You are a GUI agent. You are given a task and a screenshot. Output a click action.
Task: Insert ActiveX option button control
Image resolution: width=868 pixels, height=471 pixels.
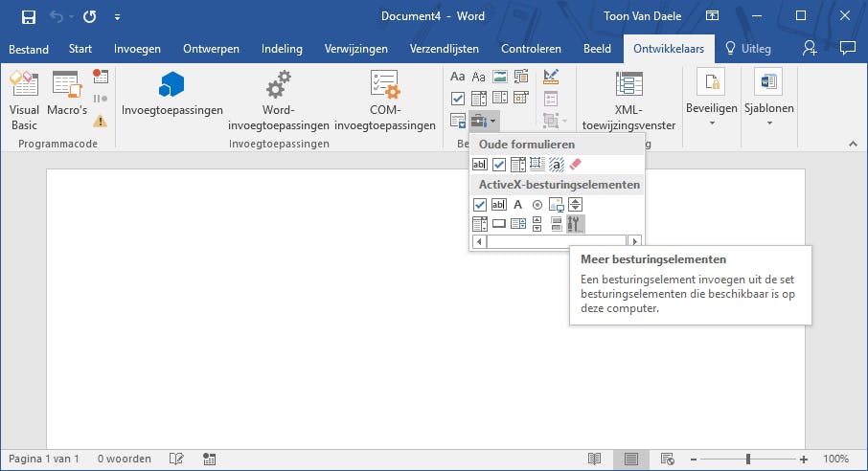537,205
